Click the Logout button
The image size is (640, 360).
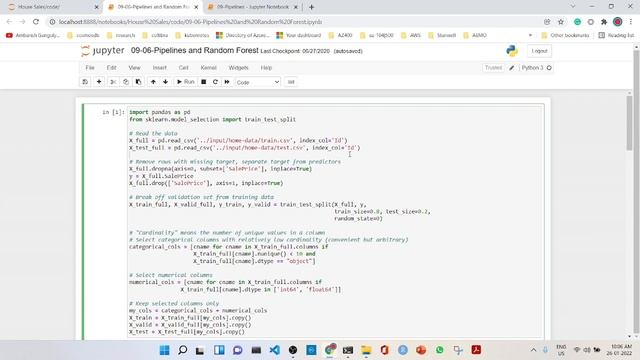539,51
